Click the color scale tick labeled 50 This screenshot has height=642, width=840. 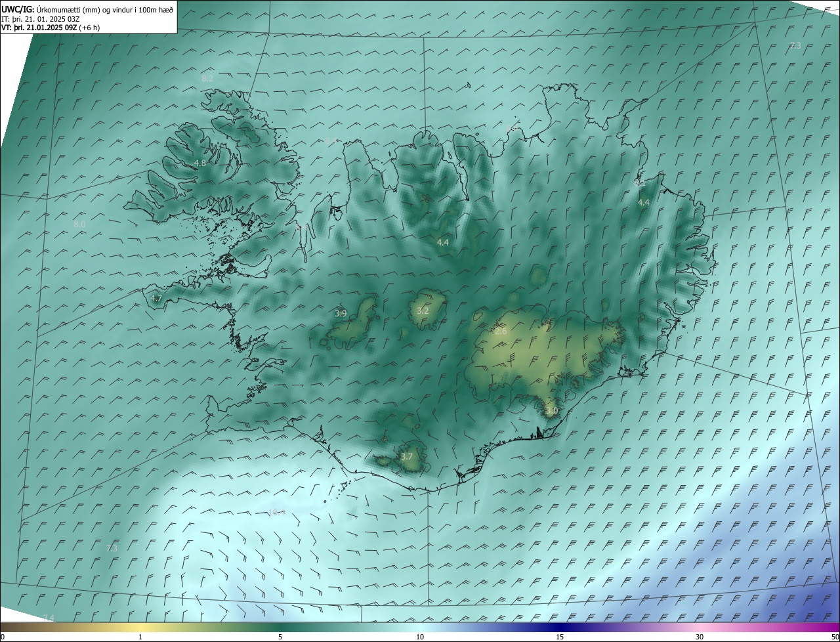point(835,637)
